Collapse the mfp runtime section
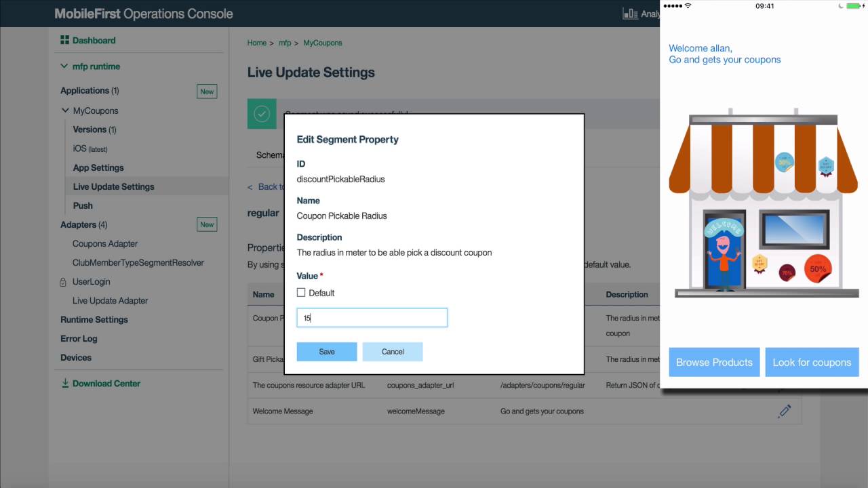Screen dimensions: 868x488 point(64,66)
